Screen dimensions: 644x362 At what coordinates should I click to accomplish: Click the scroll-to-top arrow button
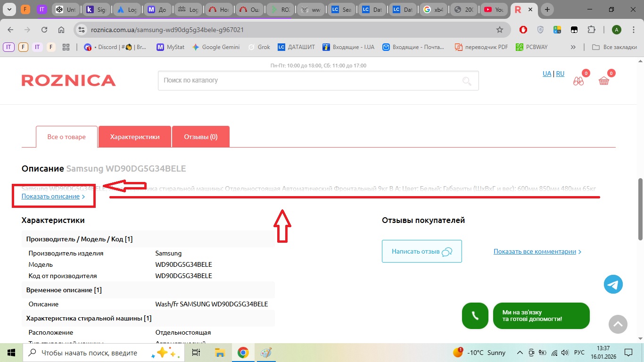pos(618,324)
